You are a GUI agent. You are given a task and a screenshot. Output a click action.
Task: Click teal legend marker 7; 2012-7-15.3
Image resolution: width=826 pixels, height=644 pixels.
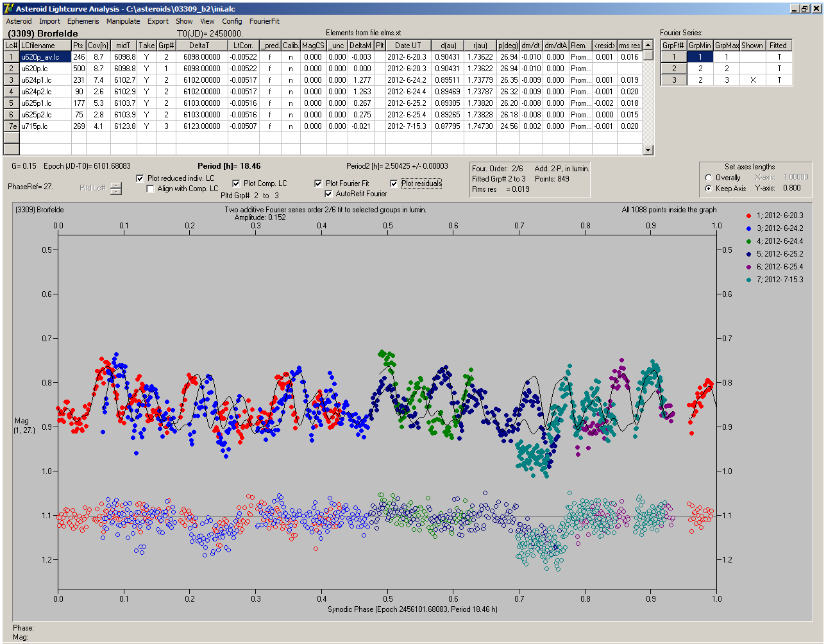[x=750, y=280]
